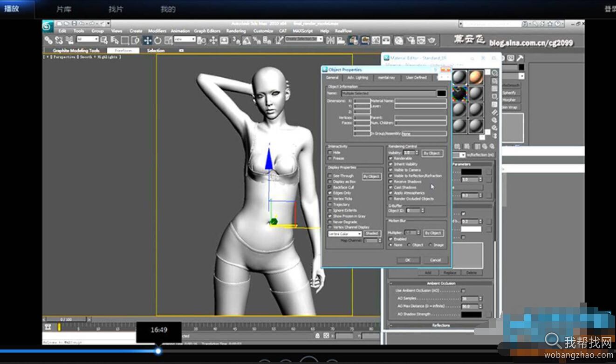Viewport: 616px width, 364px height.
Task: Adjust the Visibility spinner arrows
Action: pyautogui.click(x=417, y=153)
